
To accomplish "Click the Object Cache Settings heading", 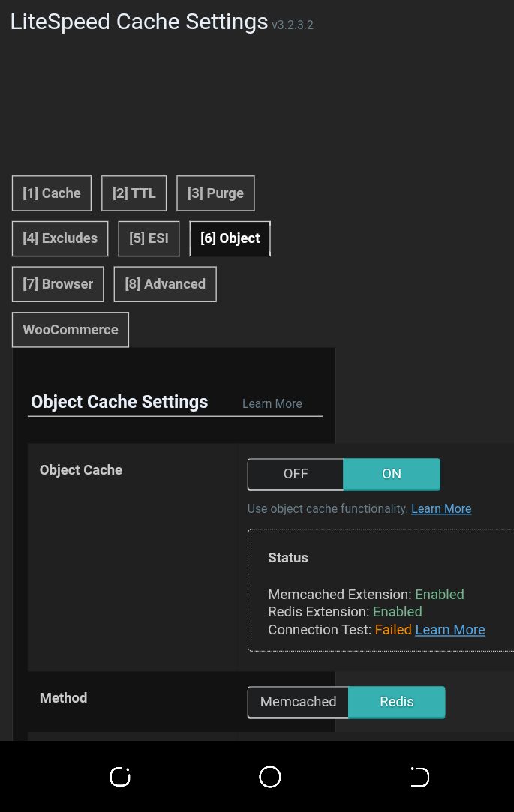I will 119,402.
